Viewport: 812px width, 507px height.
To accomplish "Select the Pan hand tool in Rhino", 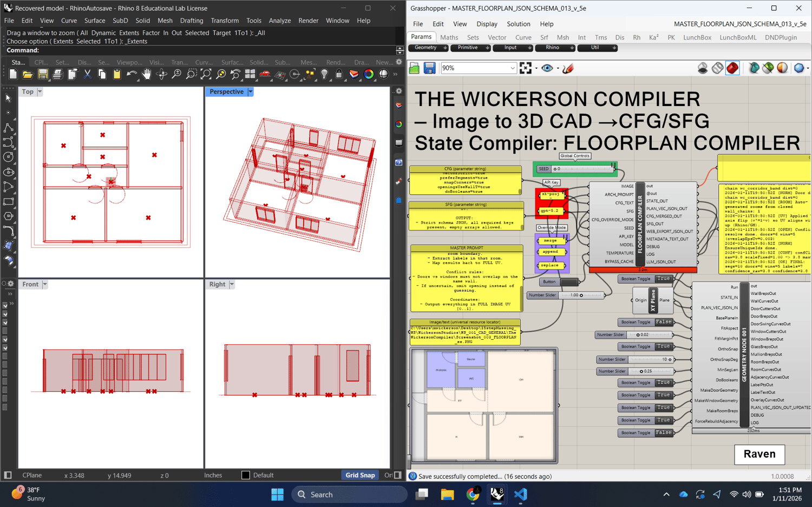I will coord(147,74).
